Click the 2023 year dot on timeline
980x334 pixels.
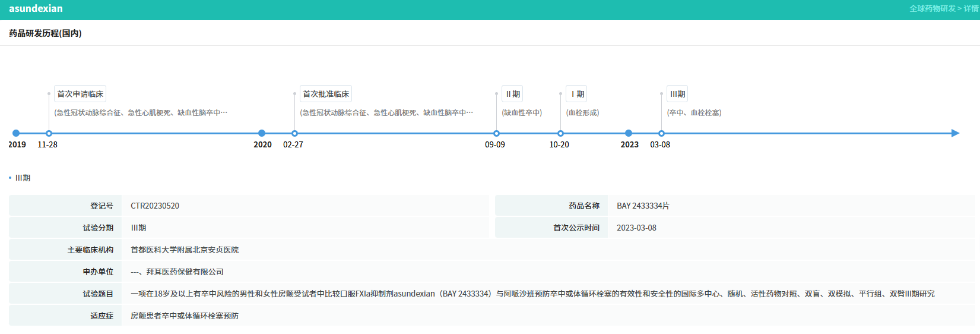(629, 134)
